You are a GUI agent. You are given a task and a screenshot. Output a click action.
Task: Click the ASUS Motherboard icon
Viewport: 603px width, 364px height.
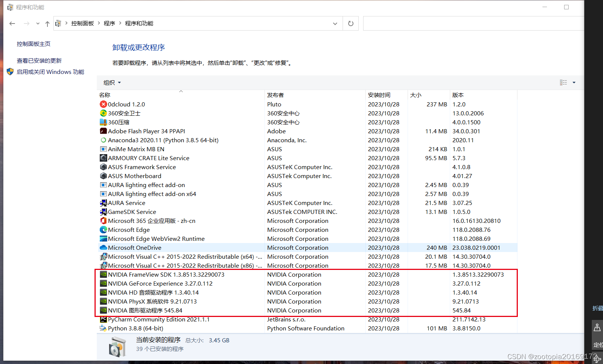(x=103, y=176)
